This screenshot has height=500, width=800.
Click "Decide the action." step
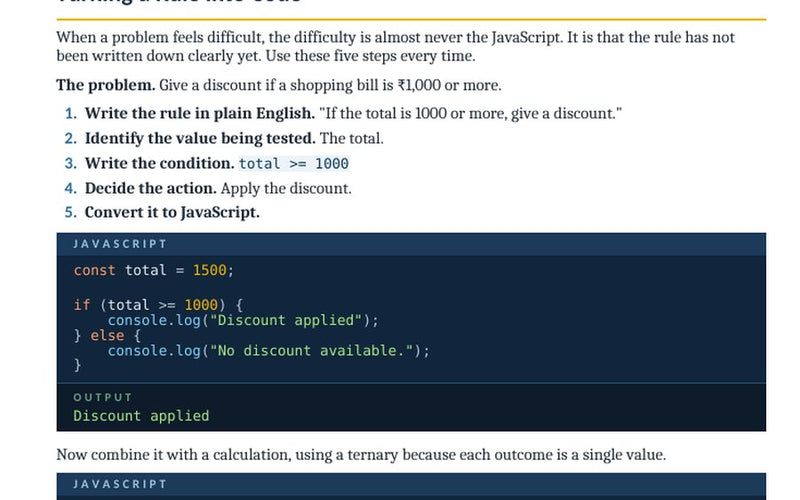pyautogui.click(x=151, y=188)
